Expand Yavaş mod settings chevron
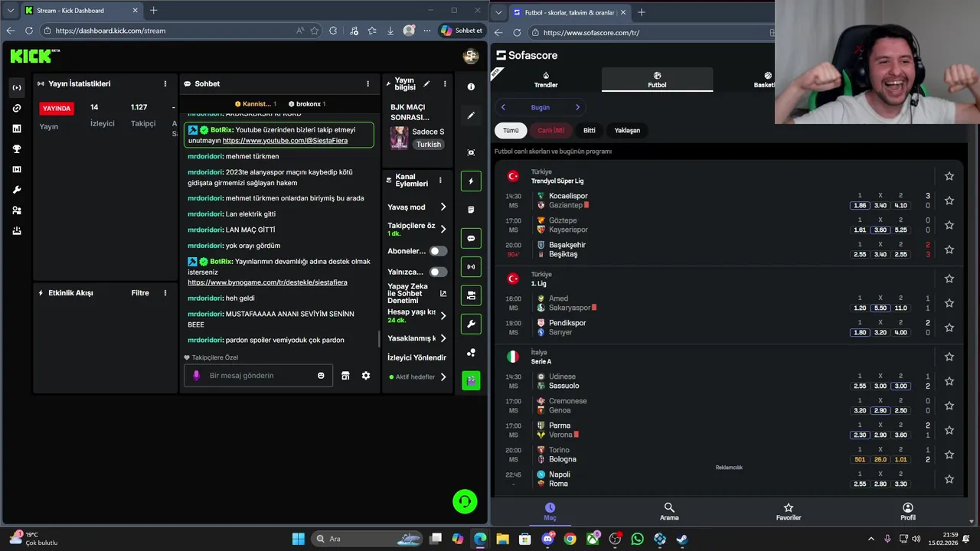 pos(443,207)
